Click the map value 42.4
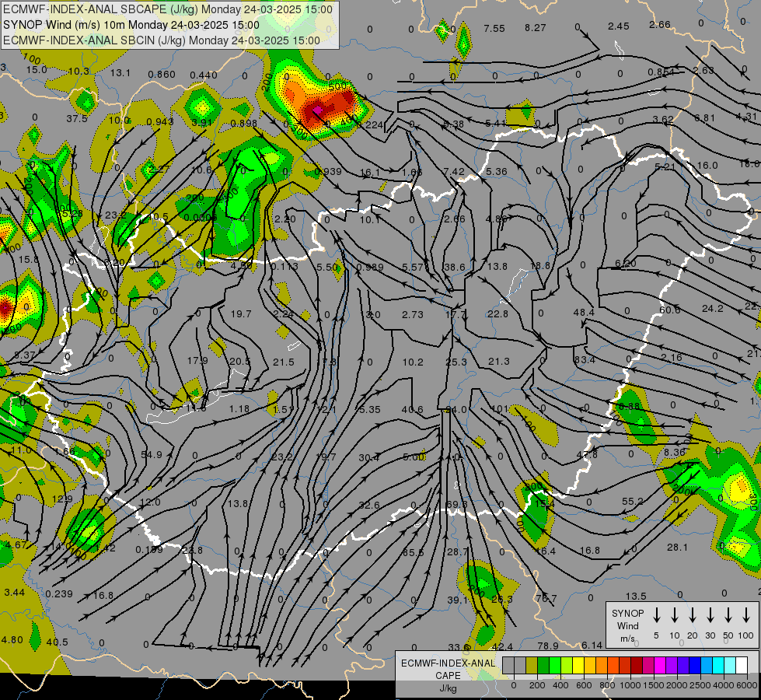The image size is (761, 700). tap(502, 646)
